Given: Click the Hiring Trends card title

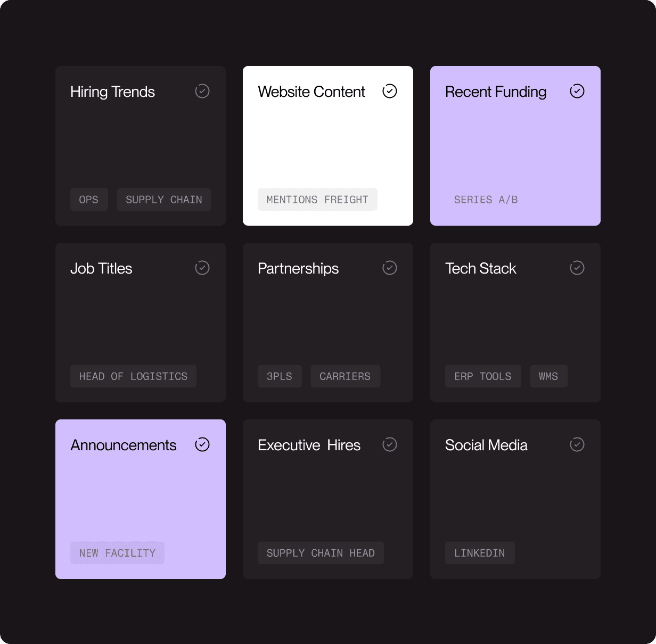Looking at the screenshot, I should pos(113,92).
